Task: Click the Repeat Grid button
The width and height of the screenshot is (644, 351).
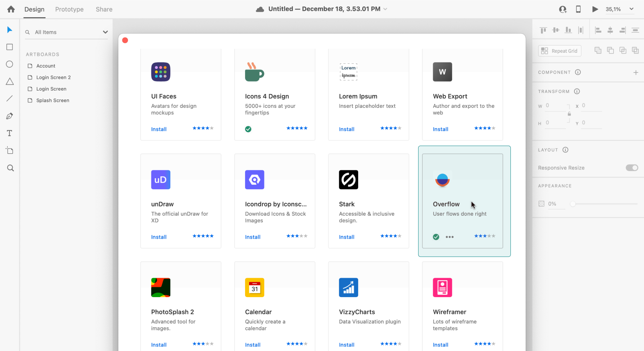Action: point(559,51)
